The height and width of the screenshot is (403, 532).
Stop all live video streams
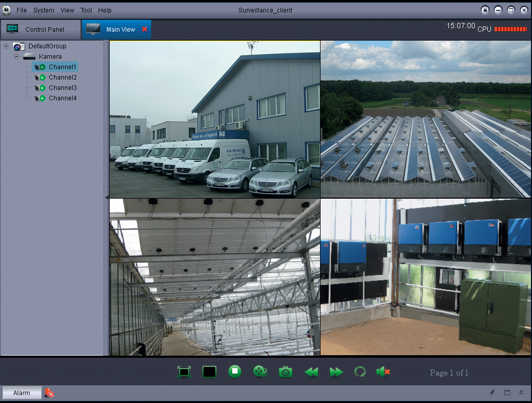[234, 372]
